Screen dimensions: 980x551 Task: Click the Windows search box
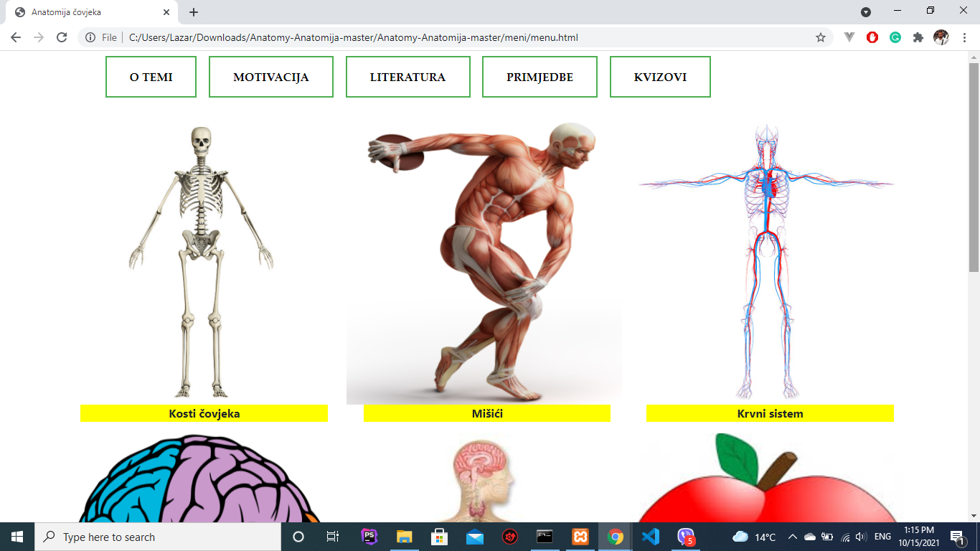158,537
